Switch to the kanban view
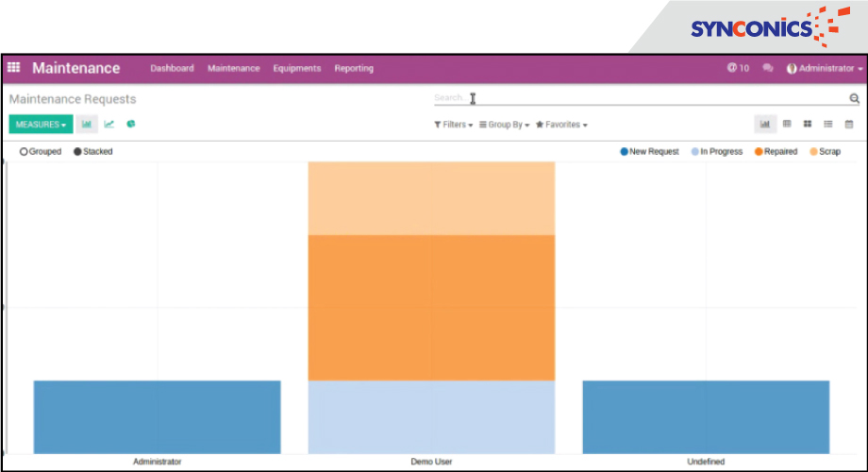Screen dimensions: 868x472 808,124
